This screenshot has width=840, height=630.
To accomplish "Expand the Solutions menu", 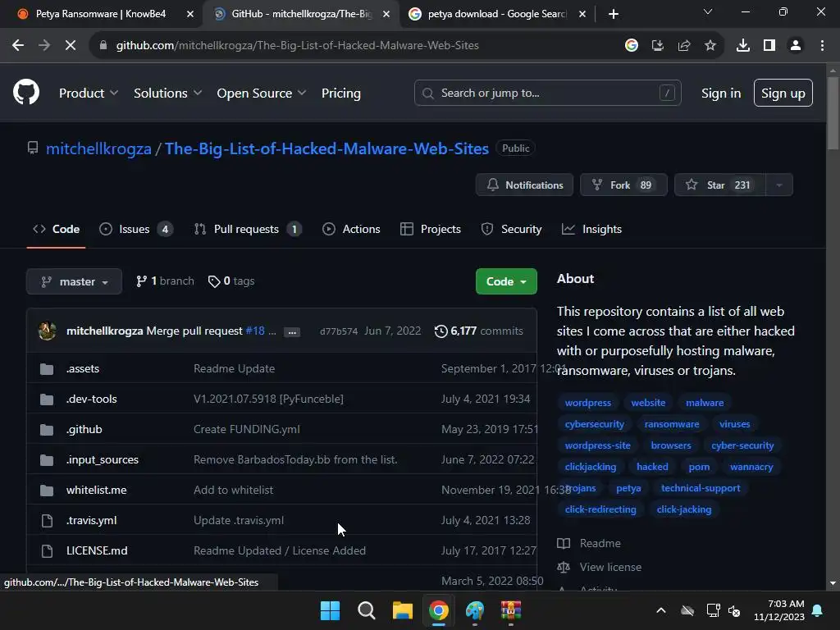I will pyautogui.click(x=167, y=94).
